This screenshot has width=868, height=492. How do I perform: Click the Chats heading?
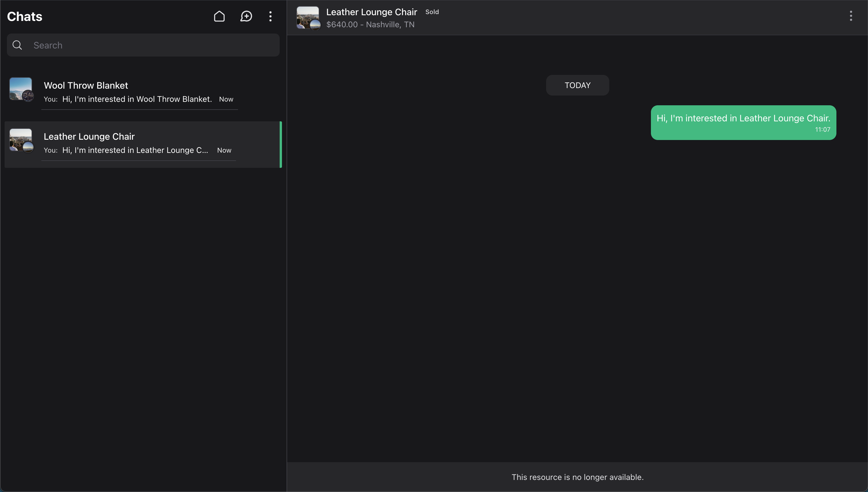pyautogui.click(x=25, y=17)
